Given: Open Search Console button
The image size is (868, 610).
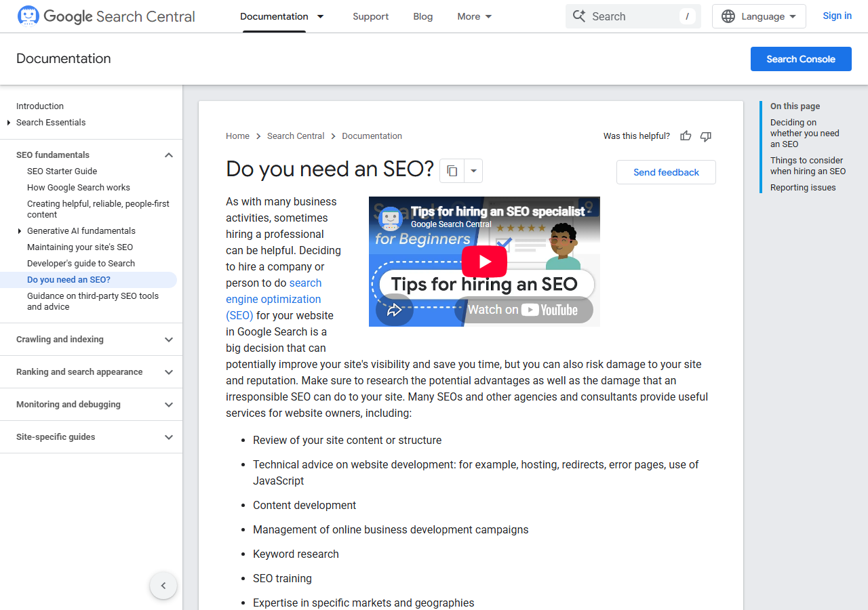Looking at the screenshot, I should [x=801, y=59].
